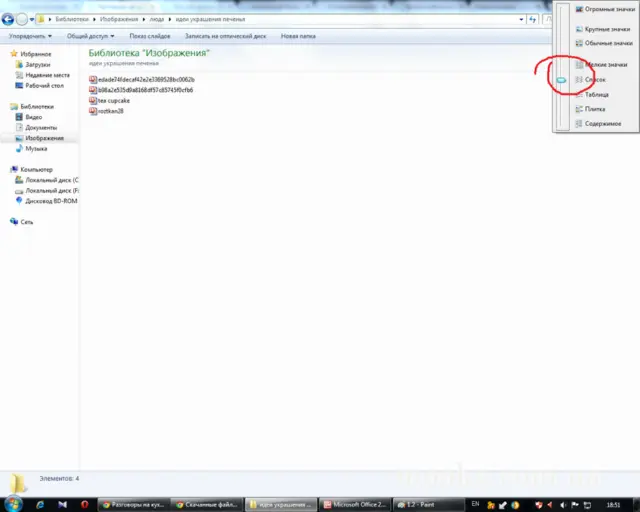The image size is (640, 512).
Task: Open file edade74fdecaf42e2e3369528bc0062b
Action: tap(142, 80)
